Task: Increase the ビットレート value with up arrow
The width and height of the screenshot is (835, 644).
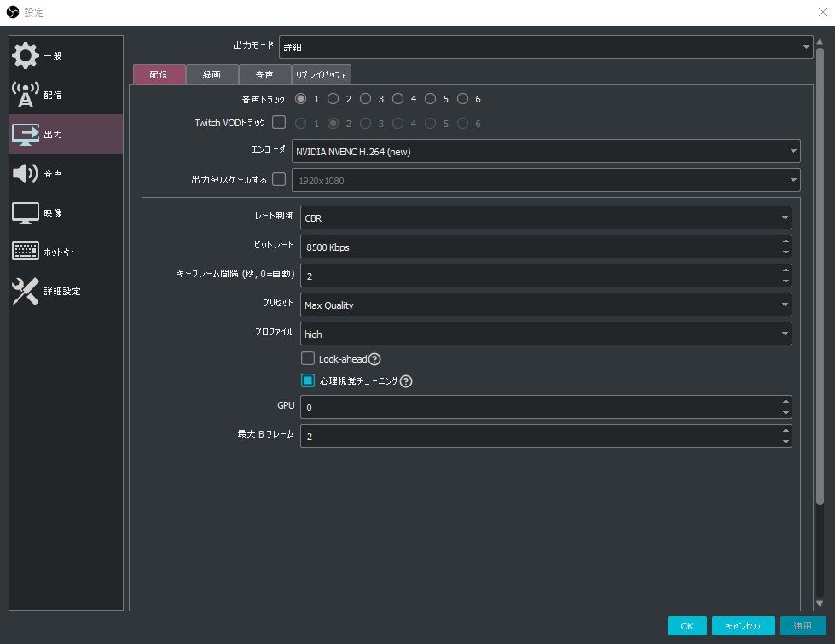Action: tap(786, 241)
